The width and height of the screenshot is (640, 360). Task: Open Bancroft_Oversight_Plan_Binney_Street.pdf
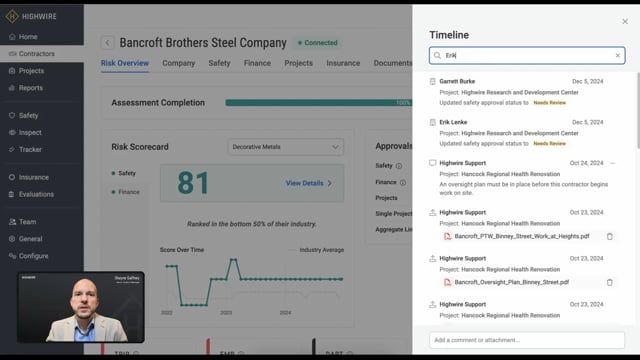pyautogui.click(x=512, y=282)
